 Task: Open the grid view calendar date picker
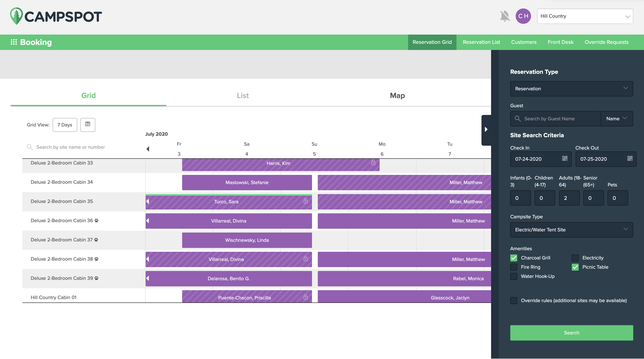(87, 125)
